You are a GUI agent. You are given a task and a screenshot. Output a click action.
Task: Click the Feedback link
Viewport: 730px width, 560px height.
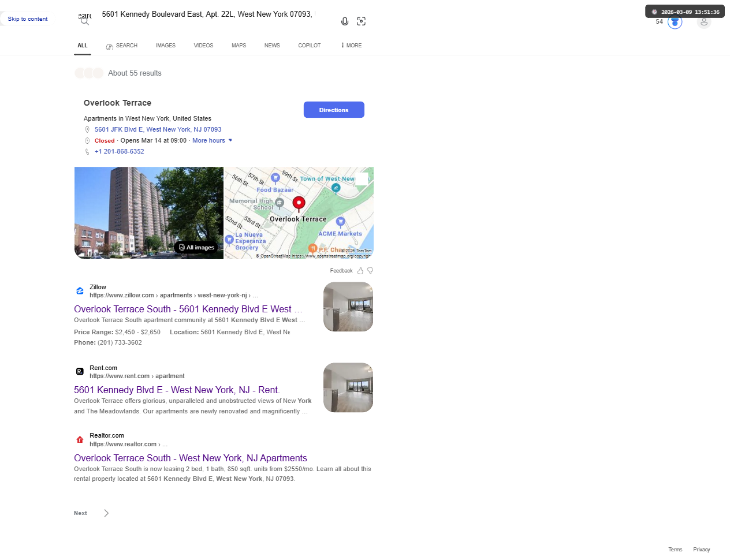point(341,271)
